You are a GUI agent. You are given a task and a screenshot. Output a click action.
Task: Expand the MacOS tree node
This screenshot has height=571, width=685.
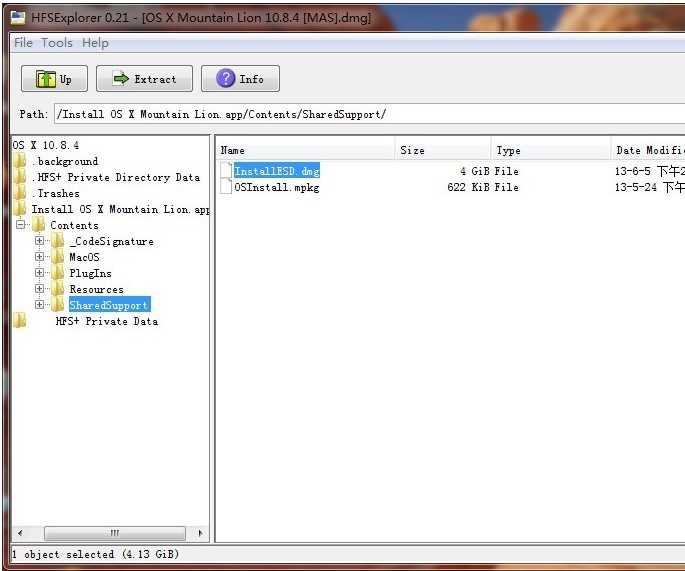(39, 256)
